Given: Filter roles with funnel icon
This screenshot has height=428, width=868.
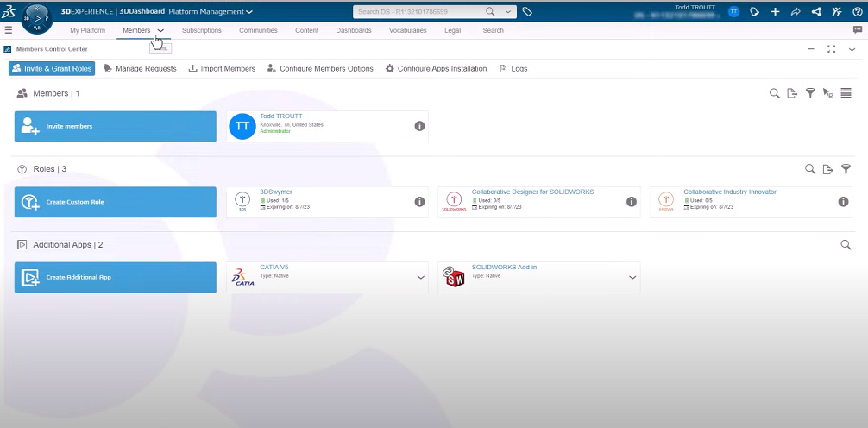Looking at the screenshot, I should click(x=846, y=169).
